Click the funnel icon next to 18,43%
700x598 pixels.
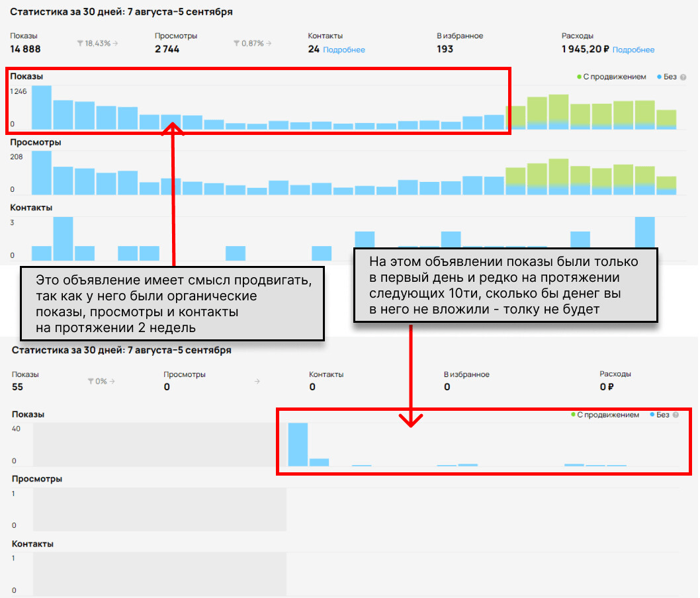point(80,43)
